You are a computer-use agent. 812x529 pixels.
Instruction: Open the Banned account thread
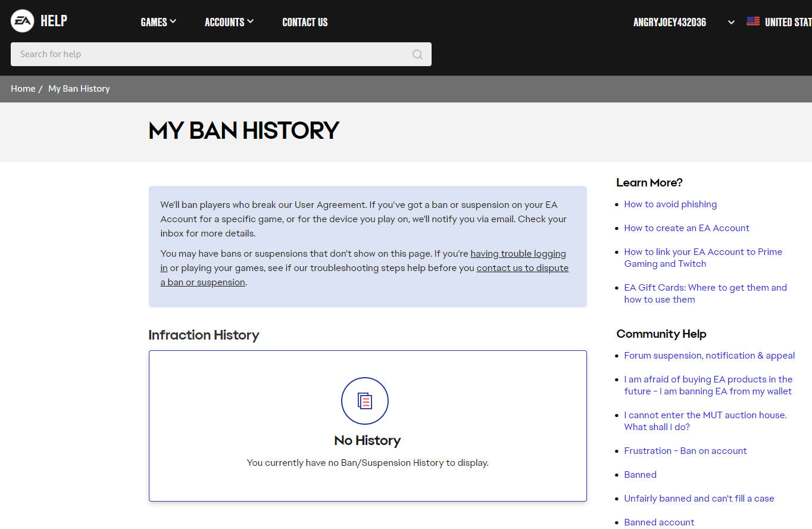[x=659, y=522]
